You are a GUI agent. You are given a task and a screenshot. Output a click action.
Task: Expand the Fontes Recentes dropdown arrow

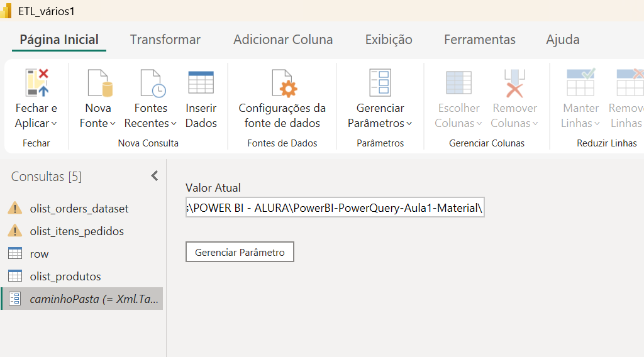click(174, 124)
